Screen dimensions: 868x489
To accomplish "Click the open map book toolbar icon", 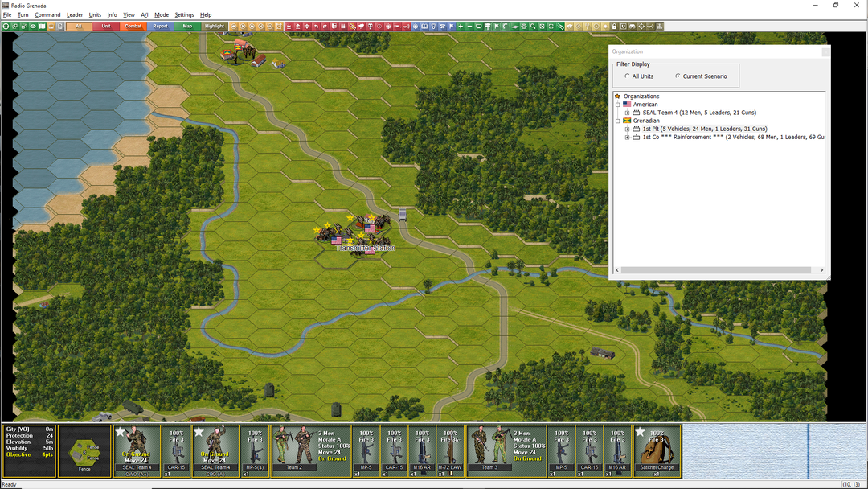I will coord(42,26).
